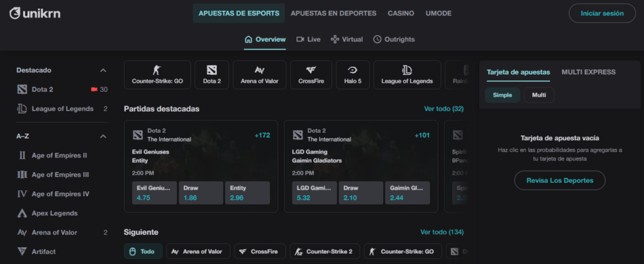This screenshot has height=264, width=644.
Task: Open Apuestas en Deportes section
Action: 333,13
